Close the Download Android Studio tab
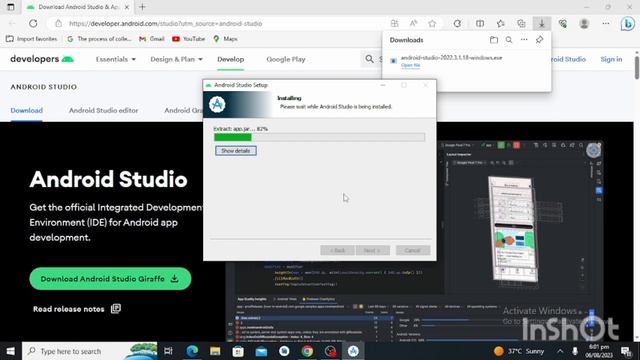 (127, 7)
